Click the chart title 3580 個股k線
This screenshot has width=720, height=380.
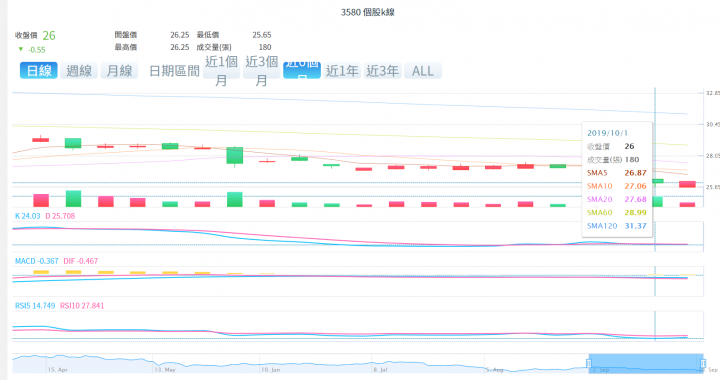(x=367, y=12)
